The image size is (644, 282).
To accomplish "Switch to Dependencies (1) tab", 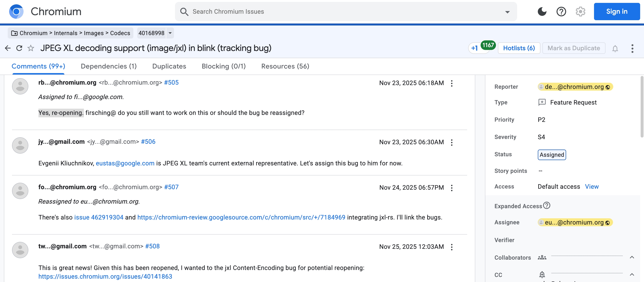I will point(109,66).
